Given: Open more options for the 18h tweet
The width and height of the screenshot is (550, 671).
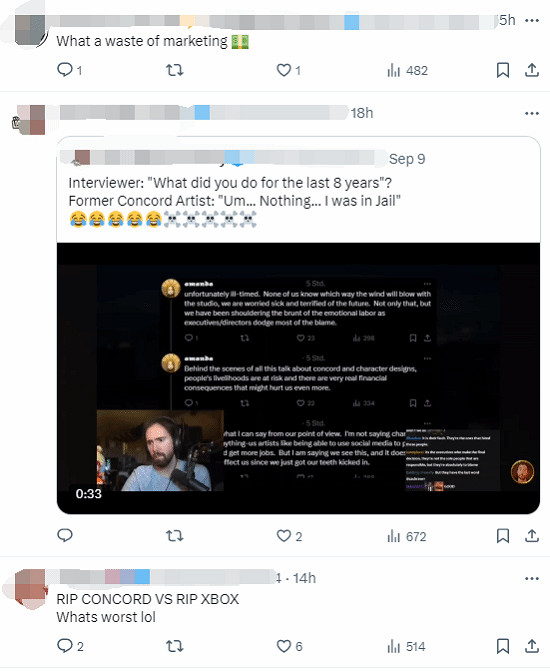Looking at the screenshot, I should [532, 113].
